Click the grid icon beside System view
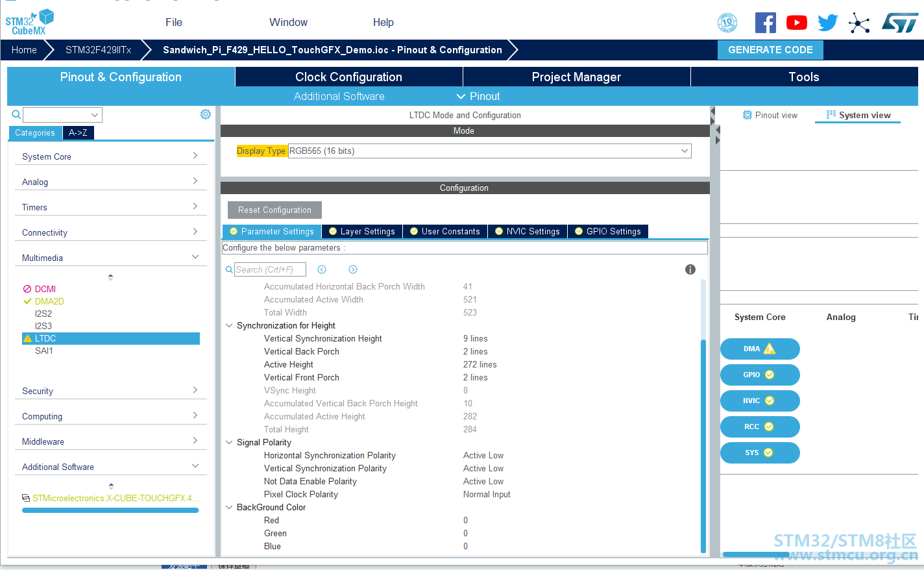Image resolution: width=924 pixels, height=570 pixels. tap(831, 114)
